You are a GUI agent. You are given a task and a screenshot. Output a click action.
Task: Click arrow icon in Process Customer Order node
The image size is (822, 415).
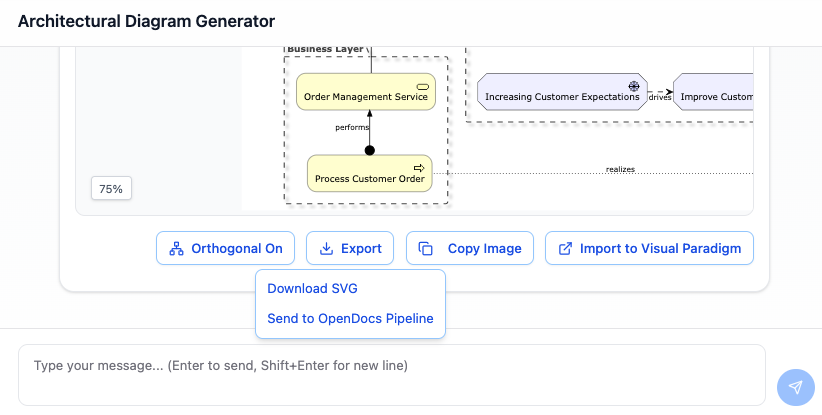pos(420,167)
